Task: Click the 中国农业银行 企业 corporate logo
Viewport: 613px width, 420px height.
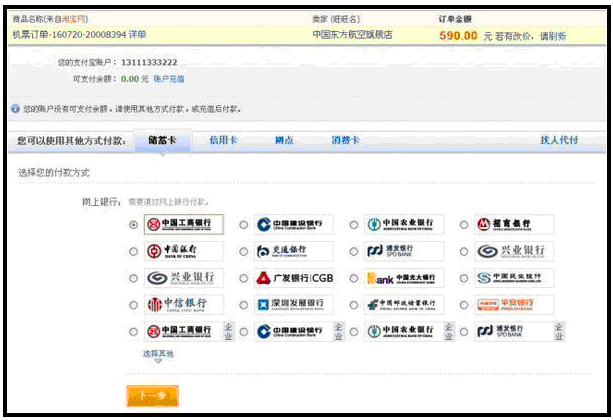Action: point(409,332)
